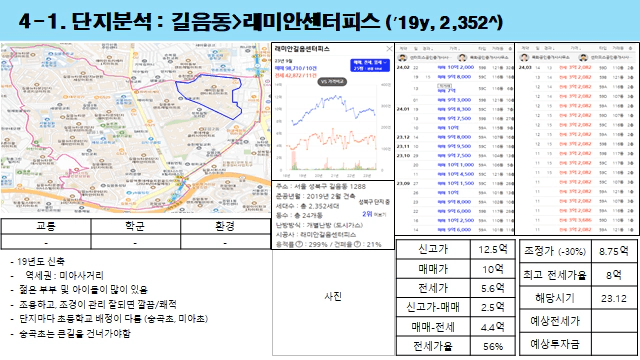
Task: Click the empty cell beside 예상전세가
Action: pos(614,321)
